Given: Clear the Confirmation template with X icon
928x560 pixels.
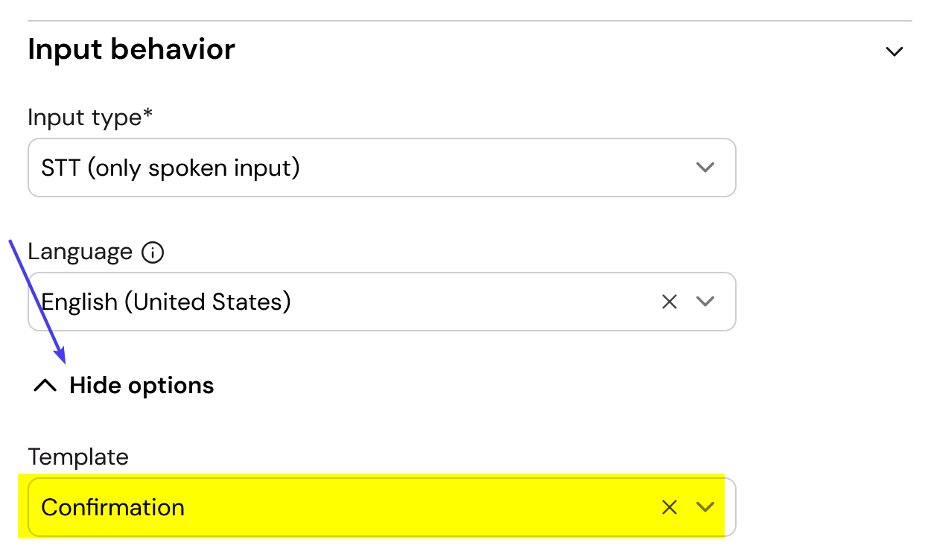Looking at the screenshot, I should point(670,507).
